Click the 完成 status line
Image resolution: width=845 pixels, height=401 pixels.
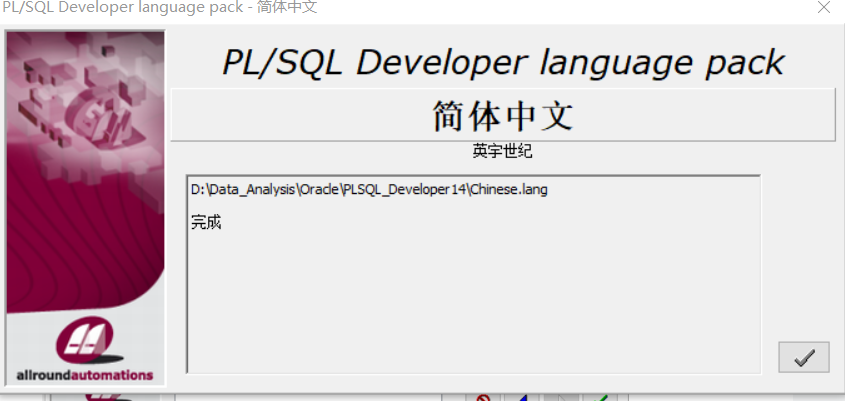pos(206,222)
